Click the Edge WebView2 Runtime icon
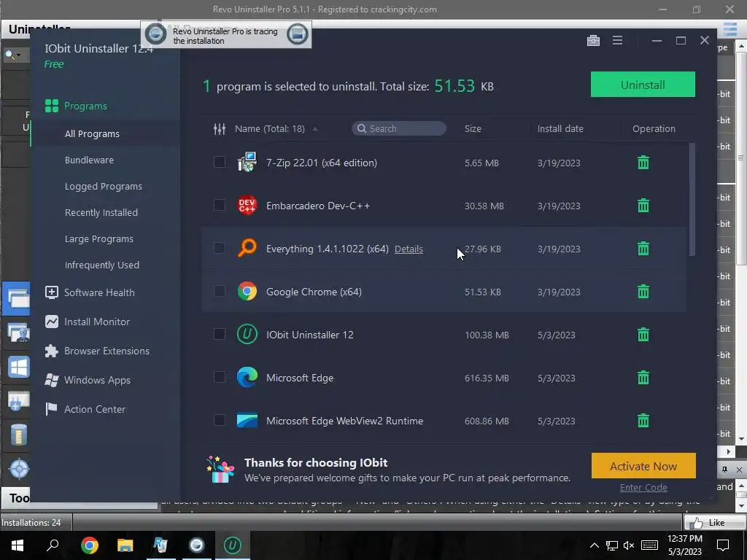Image resolution: width=747 pixels, height=560 pixels. pos(247,421)
